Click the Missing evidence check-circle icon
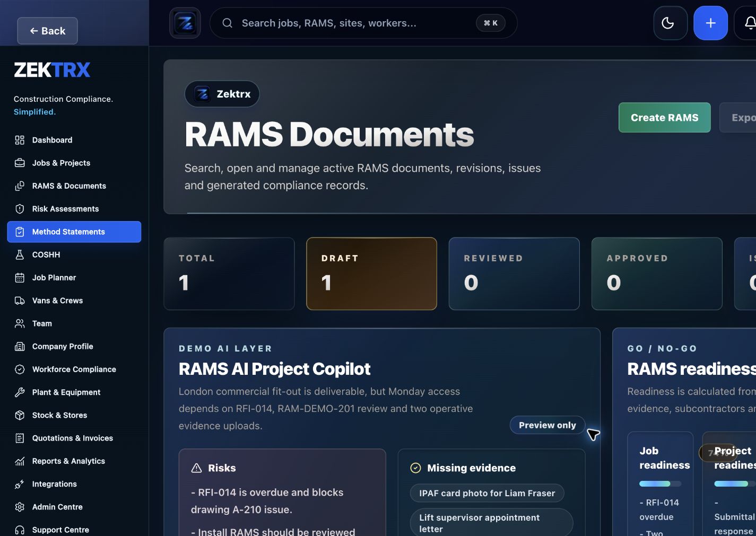756x536 pixels. point(416,468)
